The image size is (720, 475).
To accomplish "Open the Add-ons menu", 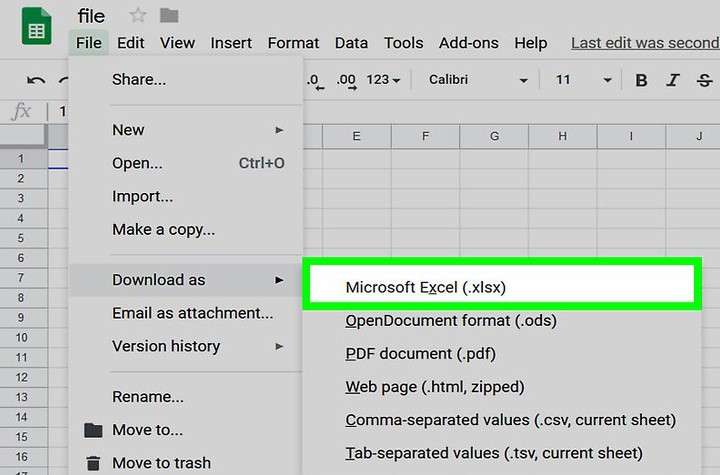I will coord(468,43).
